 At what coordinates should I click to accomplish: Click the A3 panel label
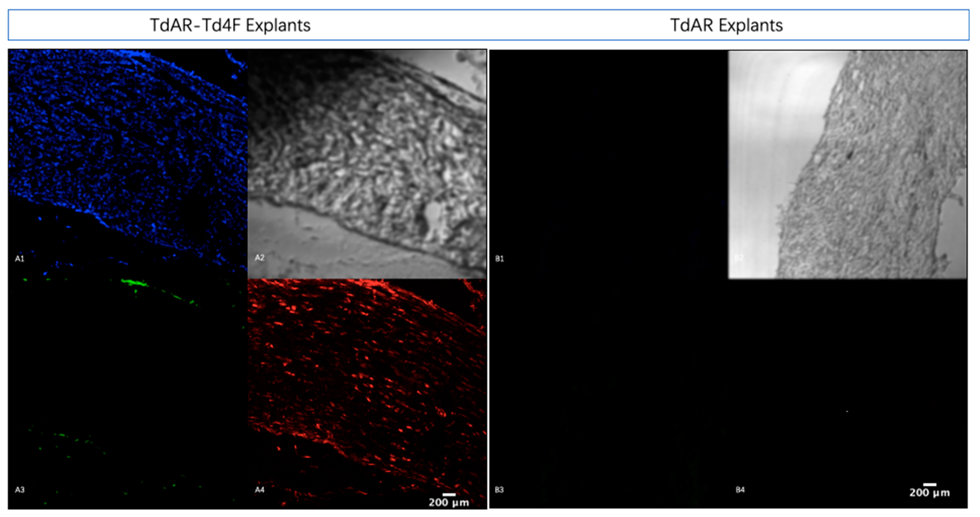(20, 490)
